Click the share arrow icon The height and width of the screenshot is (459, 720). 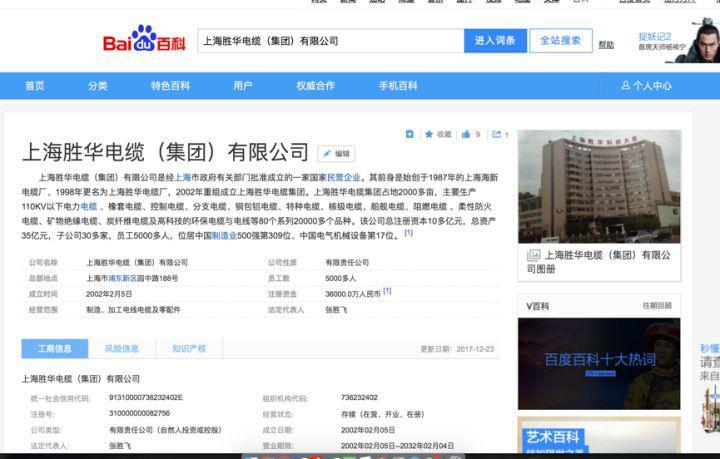496,134
